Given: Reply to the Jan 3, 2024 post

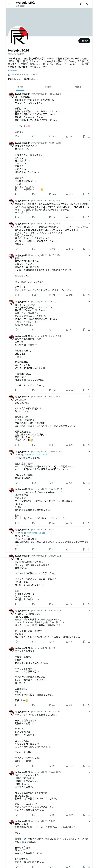Looking at the screenshot, I should click(16, 217).
